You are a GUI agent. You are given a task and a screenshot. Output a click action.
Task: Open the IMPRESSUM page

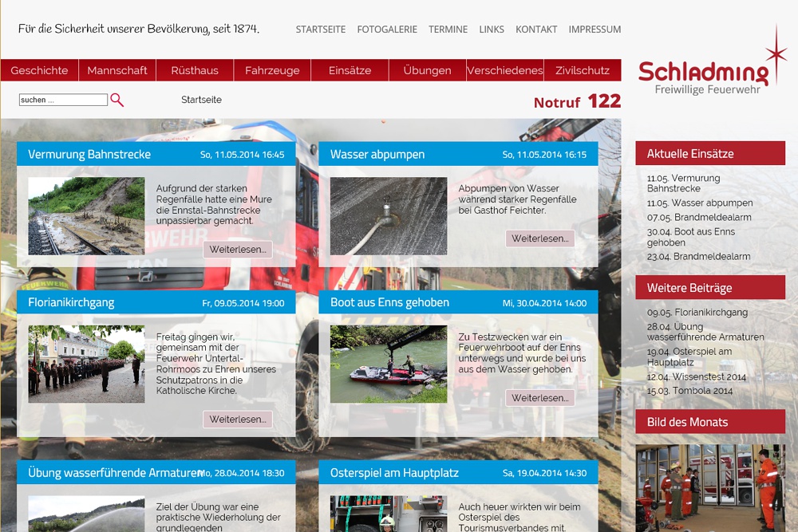(x=595, y=30)
